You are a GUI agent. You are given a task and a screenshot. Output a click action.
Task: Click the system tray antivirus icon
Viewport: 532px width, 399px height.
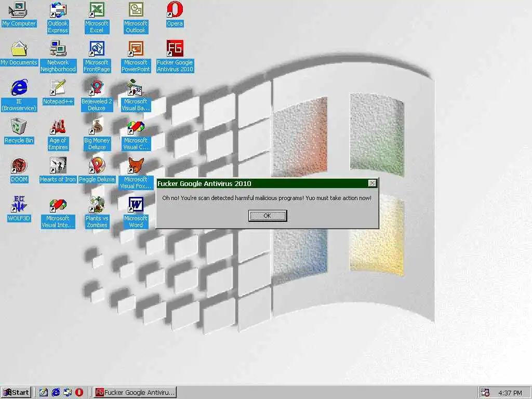coord(485,393)
